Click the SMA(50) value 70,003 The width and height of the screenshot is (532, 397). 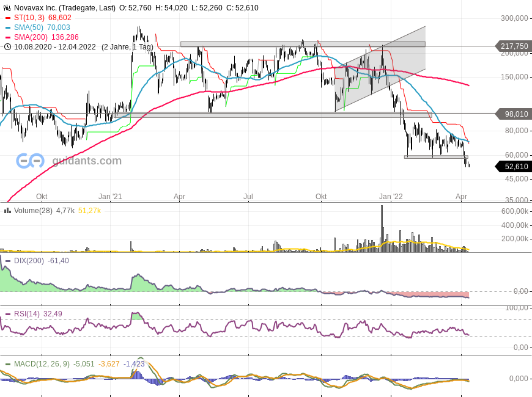click(x=59, y=27)
